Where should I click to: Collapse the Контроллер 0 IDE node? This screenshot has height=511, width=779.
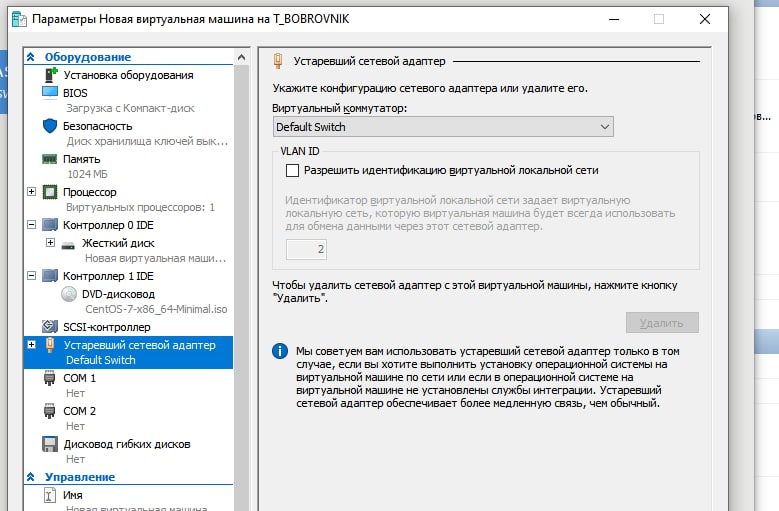coord(31,224)
